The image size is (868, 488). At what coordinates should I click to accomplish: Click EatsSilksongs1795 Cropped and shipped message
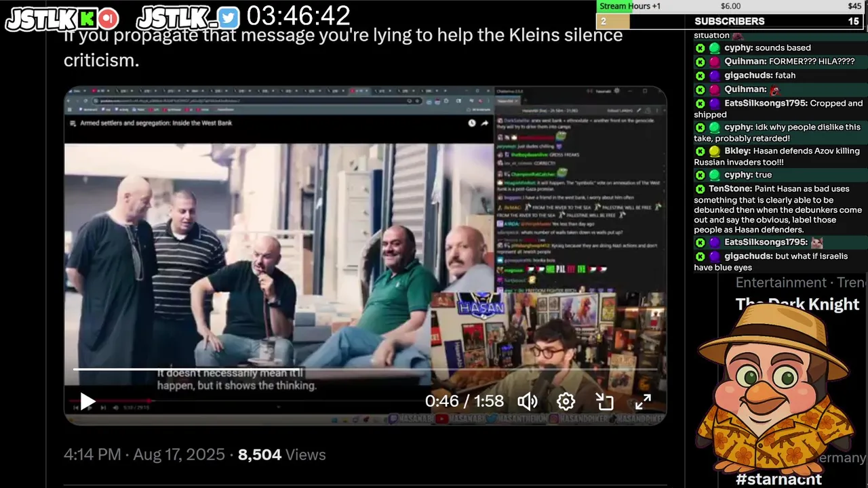coord(779,108)
